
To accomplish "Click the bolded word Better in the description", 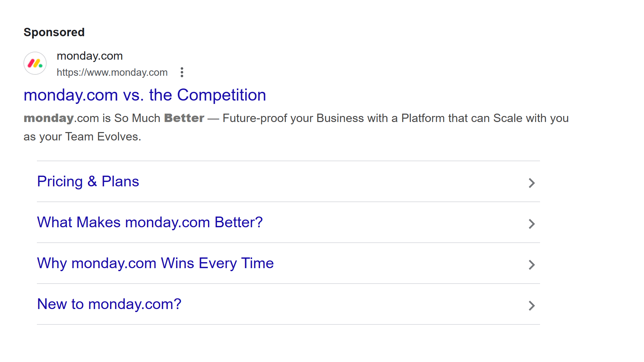I will point(184,118).
